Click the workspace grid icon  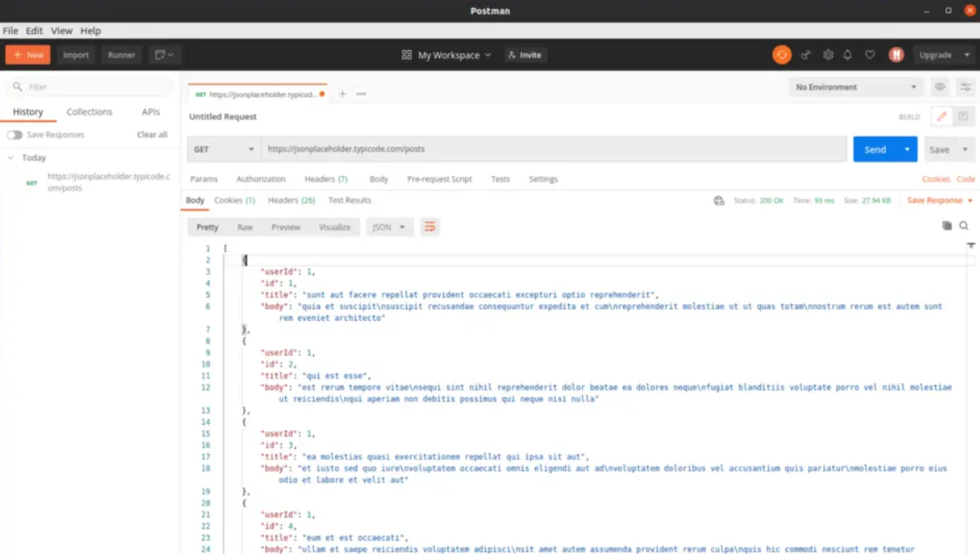pos(407,55)
